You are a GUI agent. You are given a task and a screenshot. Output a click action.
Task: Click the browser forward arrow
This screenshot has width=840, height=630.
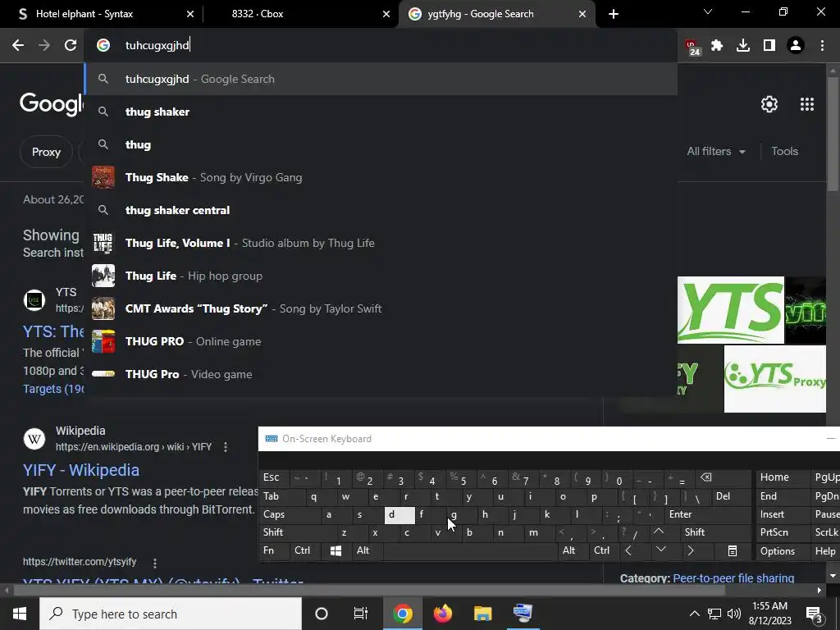(x=44, y=45)
